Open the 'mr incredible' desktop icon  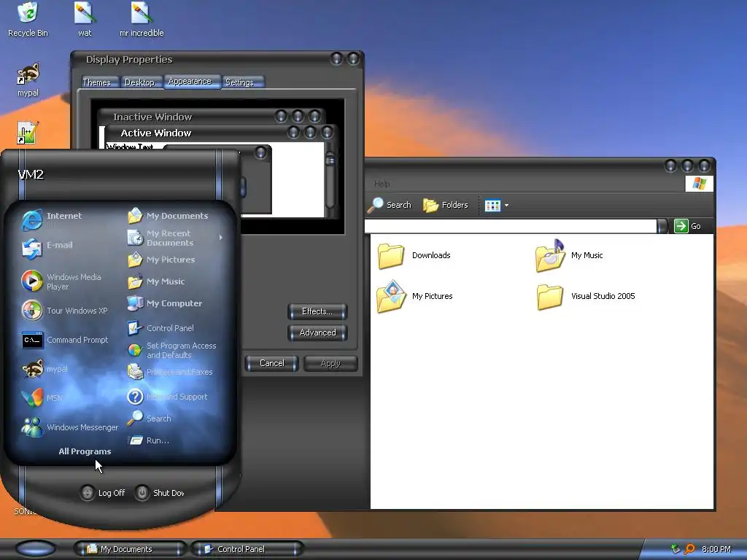click(x=141, y=20)
